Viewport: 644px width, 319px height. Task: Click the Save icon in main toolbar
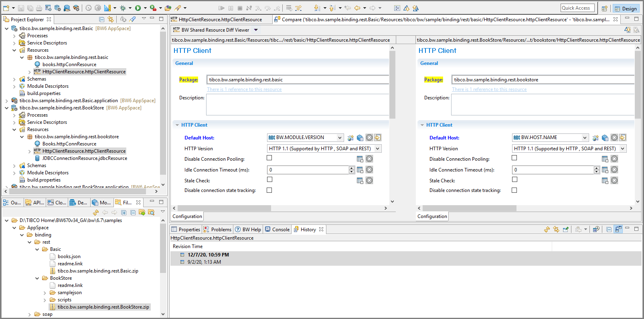[x=21, y=8]
